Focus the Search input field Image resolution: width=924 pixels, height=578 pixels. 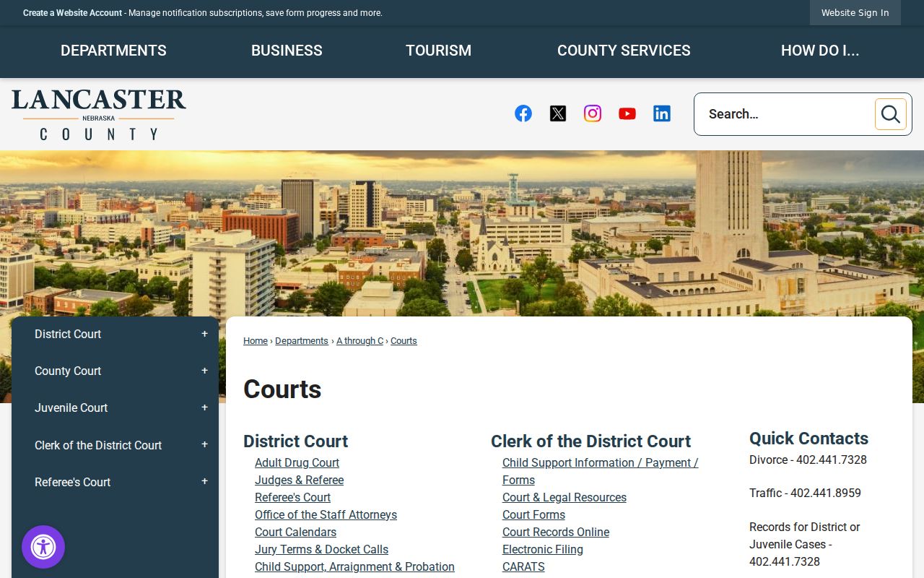click(x=785, y=114)
